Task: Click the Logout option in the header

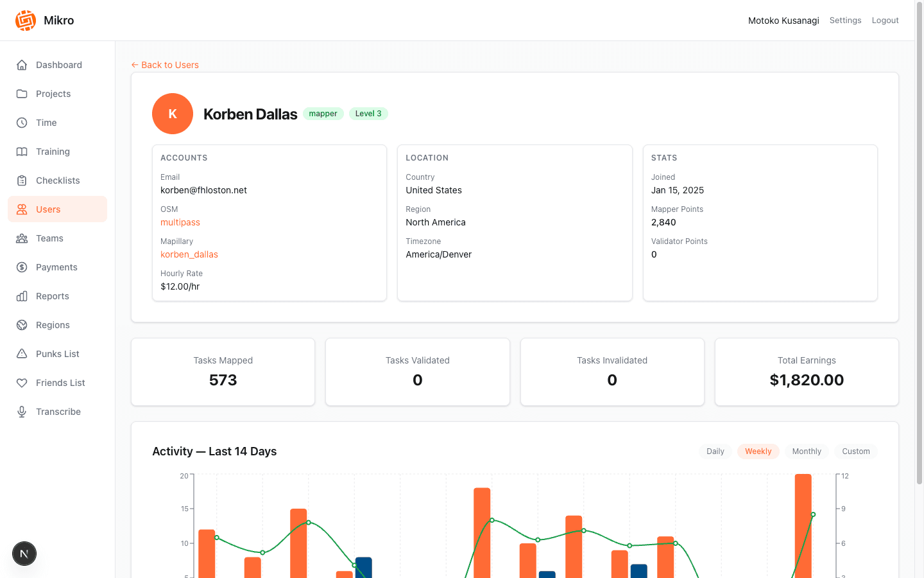Action: coord(885,20)
